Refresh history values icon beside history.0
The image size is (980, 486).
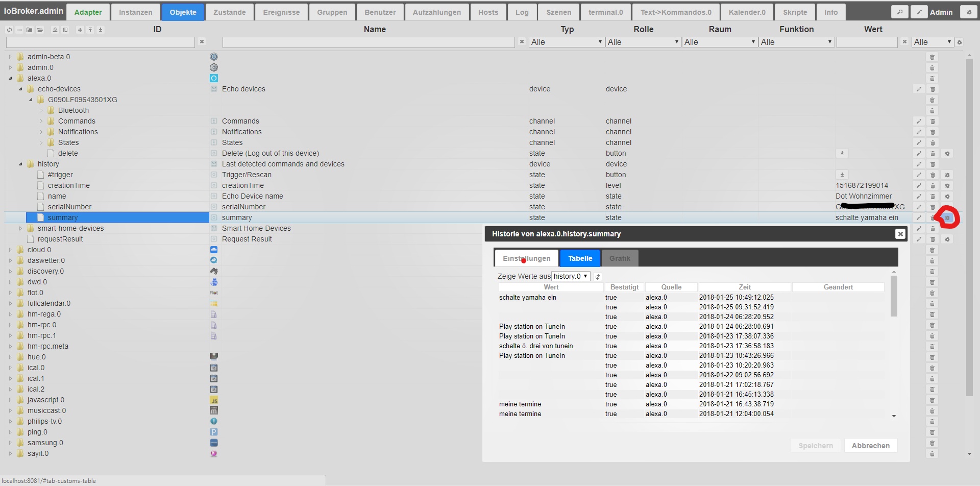pos(598,277)
